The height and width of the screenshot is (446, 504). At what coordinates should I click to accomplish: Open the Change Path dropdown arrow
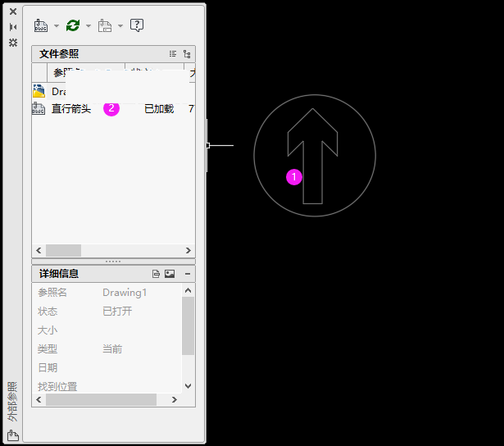pyautogui.click(x=120, y=25)
